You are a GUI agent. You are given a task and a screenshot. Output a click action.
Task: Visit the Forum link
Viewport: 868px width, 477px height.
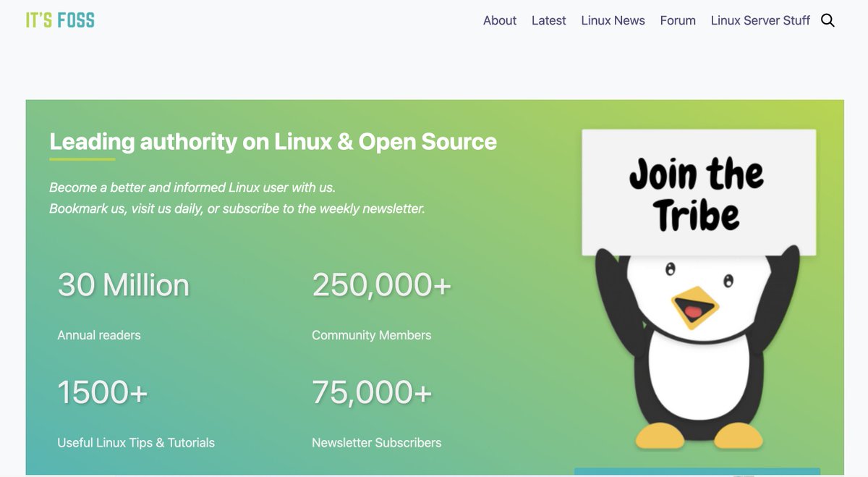pos(678,20)
